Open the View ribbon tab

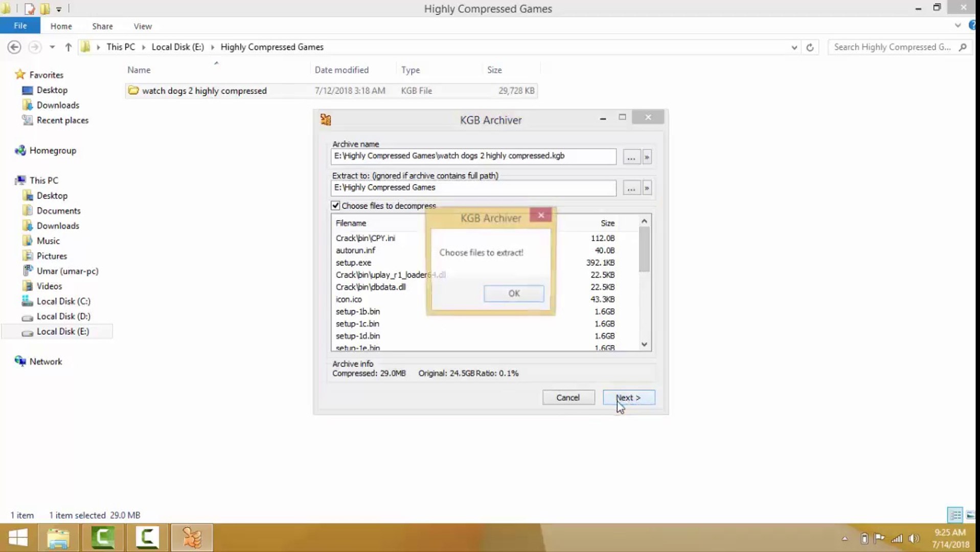pyautogui.click(x=143, y=26)
